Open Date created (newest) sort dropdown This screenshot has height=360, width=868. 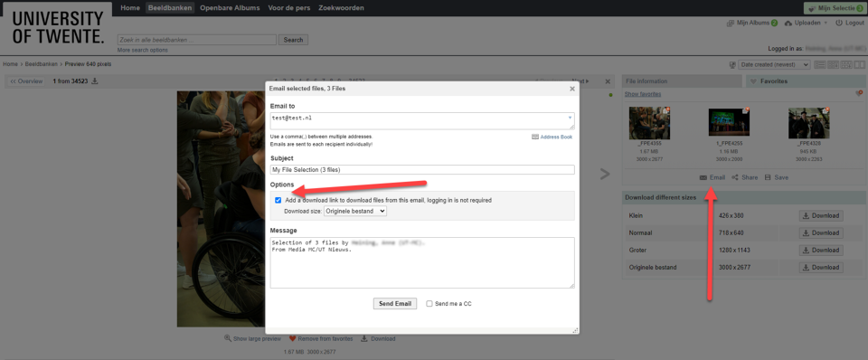point(775,65)
